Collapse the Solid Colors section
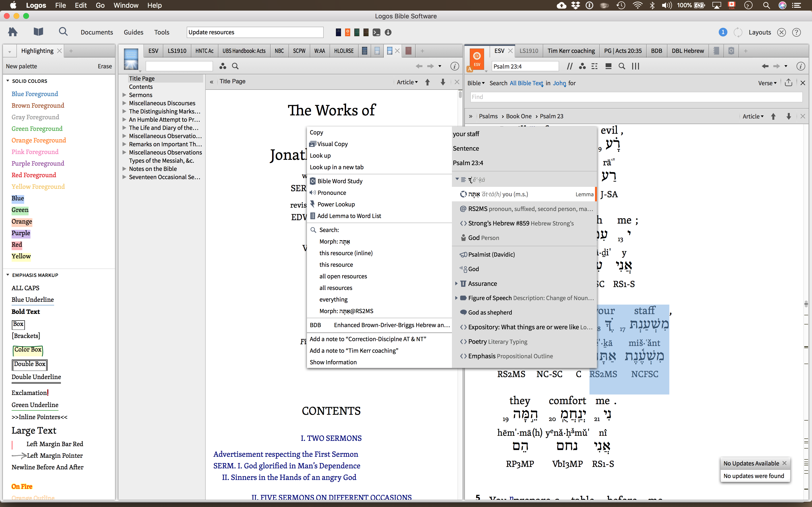Viewport: 812px width, 507px height. [x=8, y=81]
